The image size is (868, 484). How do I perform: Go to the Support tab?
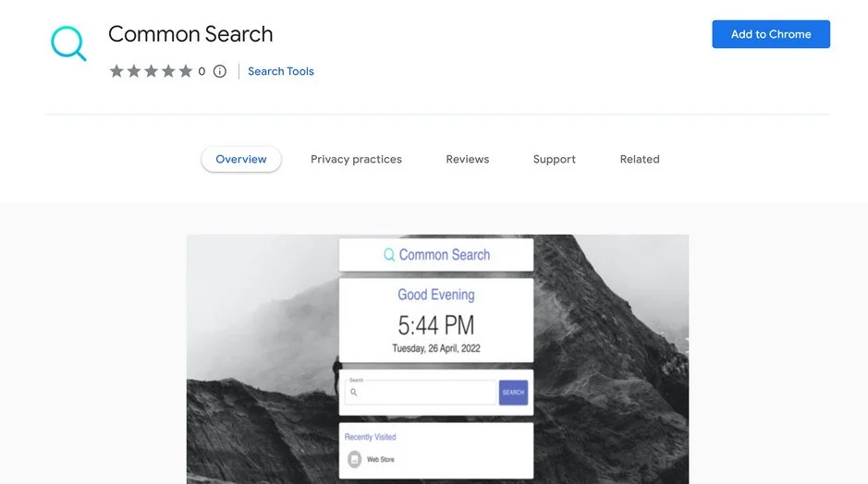click(554, 159)
